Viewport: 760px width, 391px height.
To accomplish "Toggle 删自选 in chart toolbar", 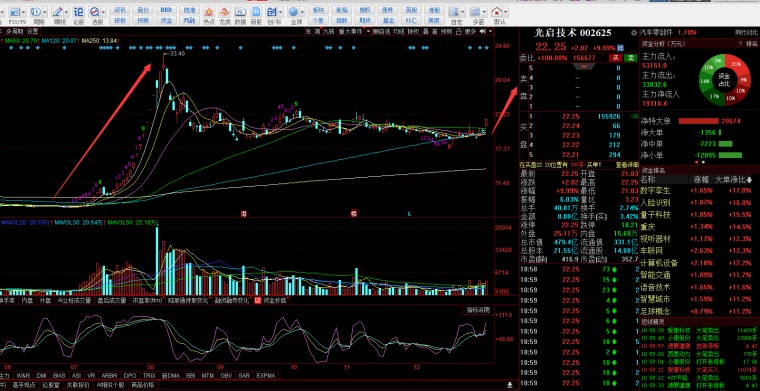I will pos(381,31).
